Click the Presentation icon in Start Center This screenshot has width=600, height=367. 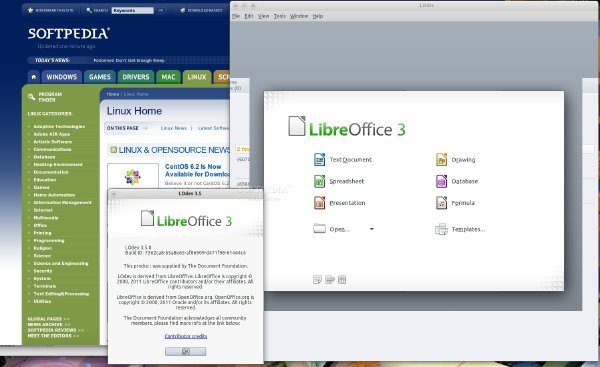coord(320,202)
